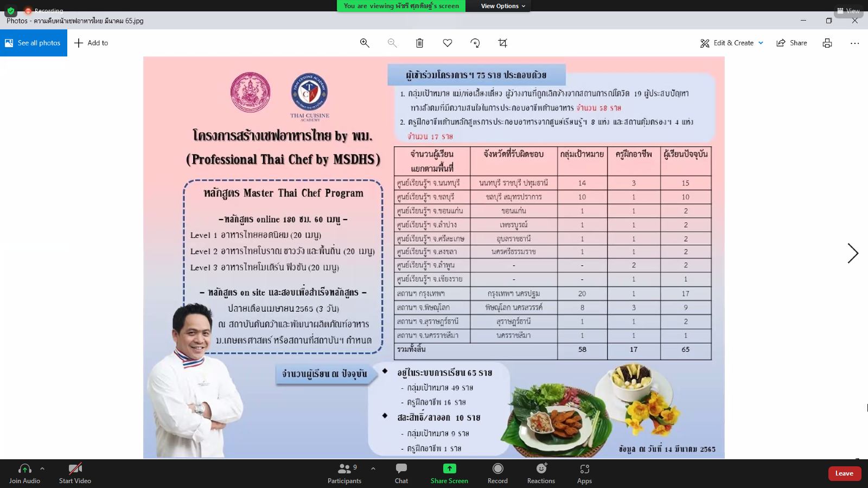Image resolution: width=868 pixels, height=488 pixels.
Task: Click the shared slide image
Action: [434, 258]
